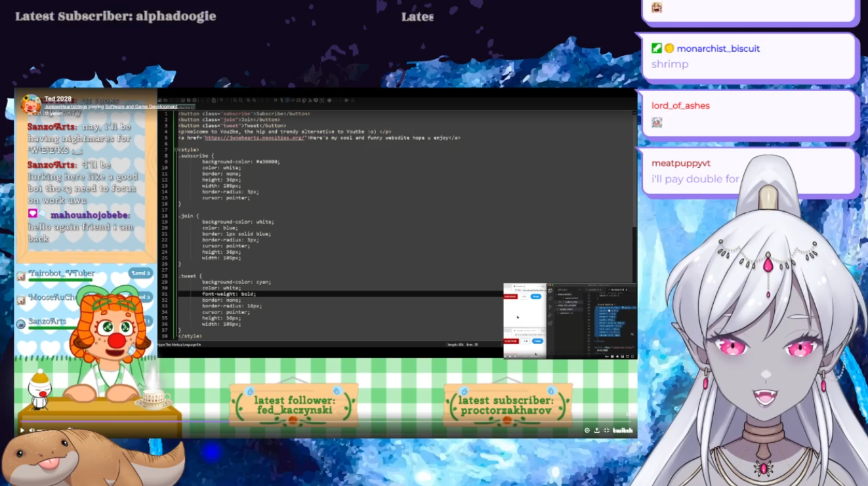This screenshot has width=868, height=486.
Task: Click the upper blue Tweet button in the preview
Action: (536, 296)
